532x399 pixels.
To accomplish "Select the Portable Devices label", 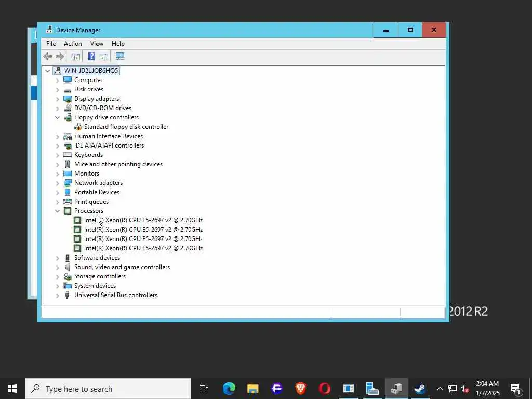I will [x=97, y=192].
